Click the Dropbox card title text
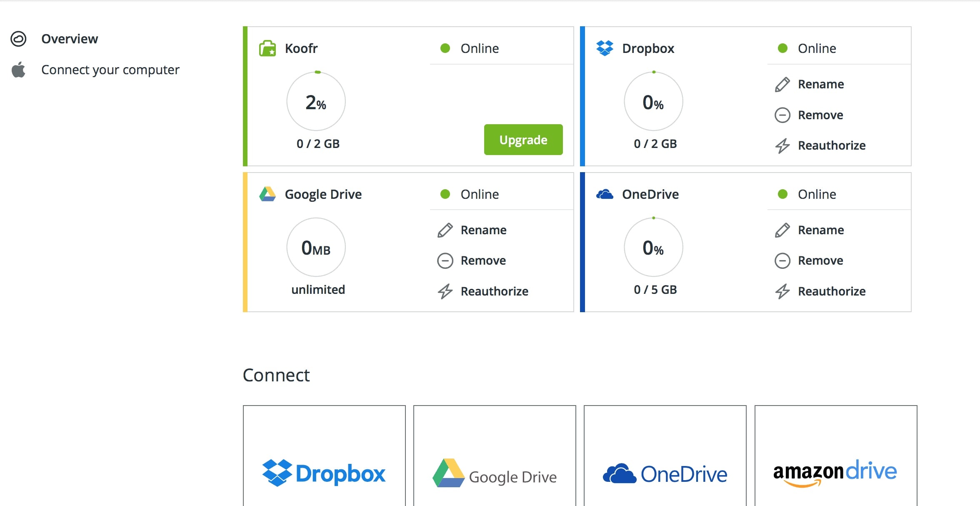This screenshot has width=980, height=506. pyautogui.click(x=648, y=48)
